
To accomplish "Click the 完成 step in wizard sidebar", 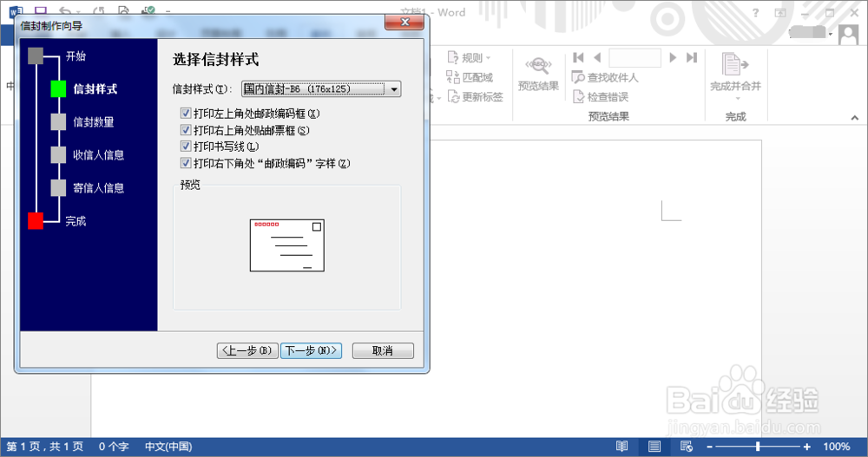I will 76,221.
